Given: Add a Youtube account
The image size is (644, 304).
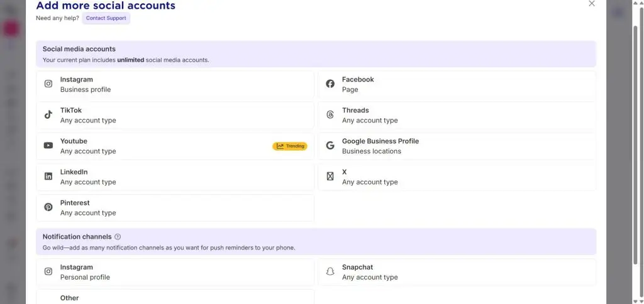Looking at the screenshot, I should (x=175, y=146).
